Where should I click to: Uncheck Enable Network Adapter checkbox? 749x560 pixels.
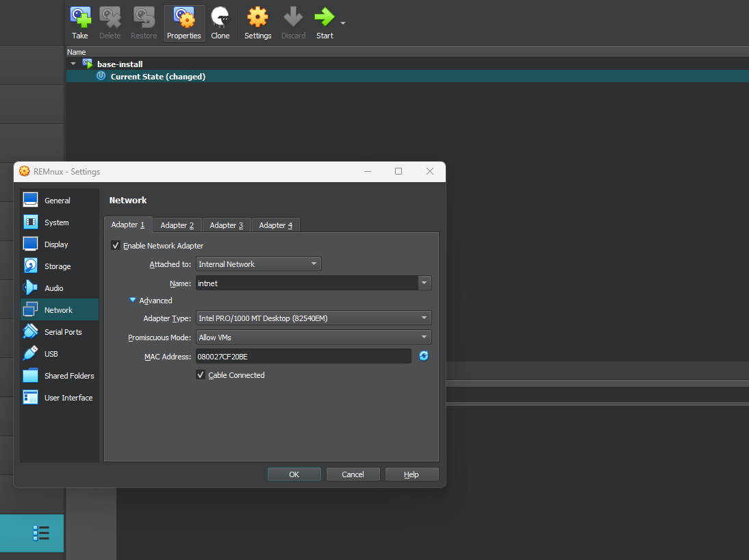[116, 245]
